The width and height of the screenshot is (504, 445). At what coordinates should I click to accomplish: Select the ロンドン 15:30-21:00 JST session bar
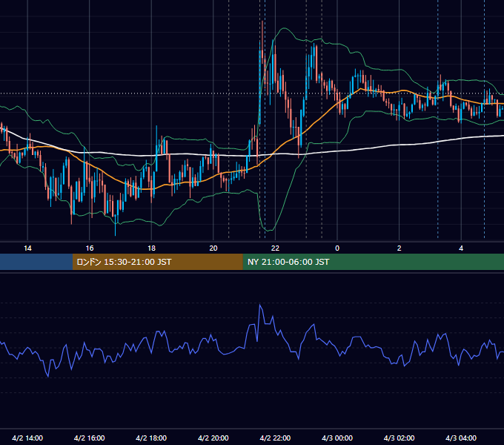coord(157,262)
